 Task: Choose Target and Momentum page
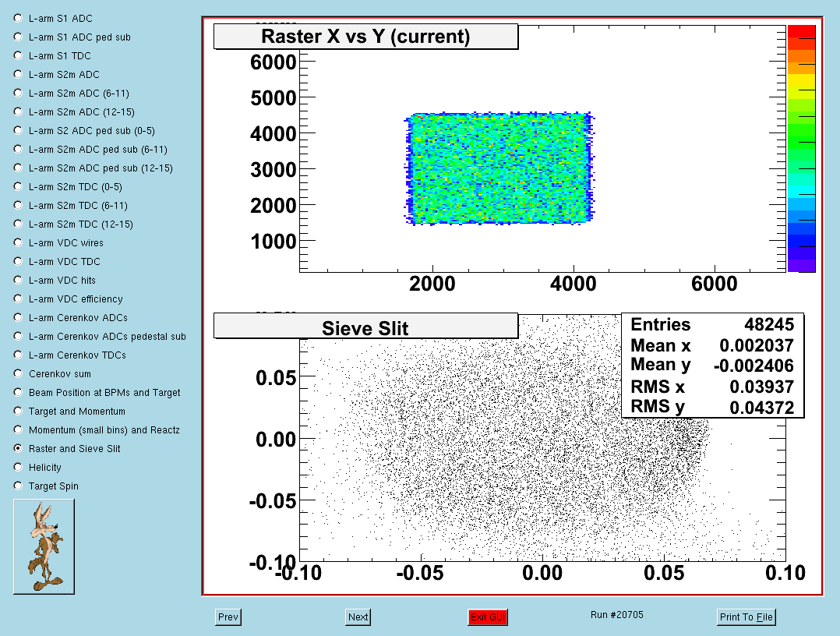pyautogui.click(x=18, y=411)
